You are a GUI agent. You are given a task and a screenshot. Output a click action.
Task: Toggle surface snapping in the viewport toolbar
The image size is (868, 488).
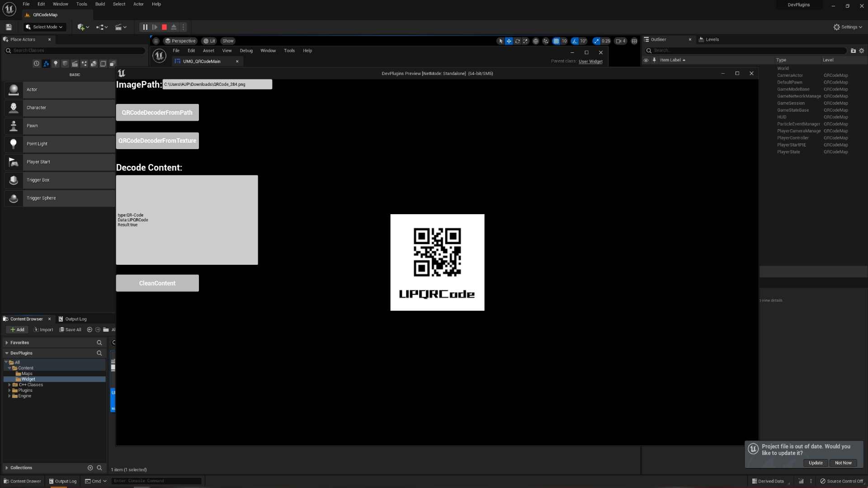point(545,41)
